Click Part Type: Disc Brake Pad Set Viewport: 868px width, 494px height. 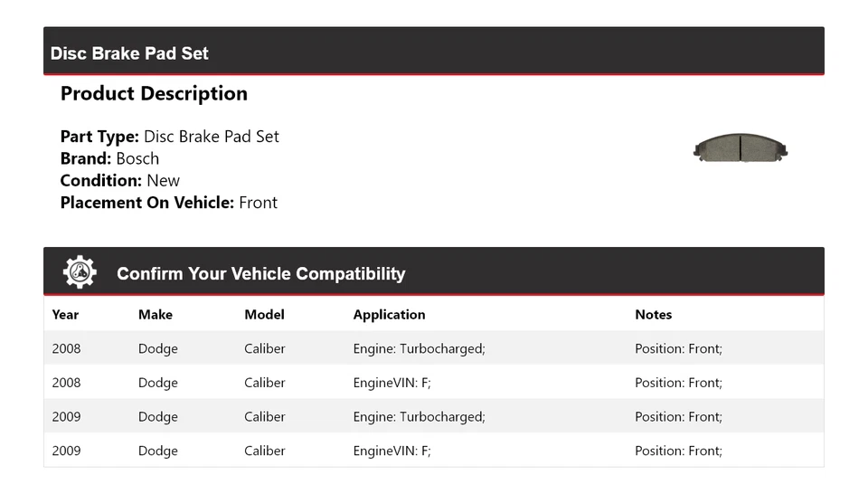point(169,137)
